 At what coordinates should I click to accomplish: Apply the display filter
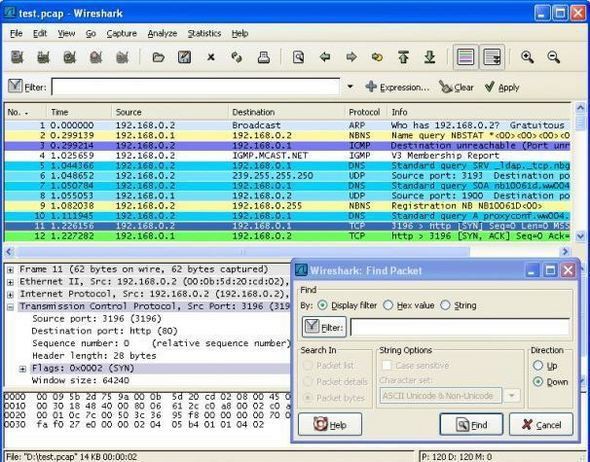tap(502, 87)
